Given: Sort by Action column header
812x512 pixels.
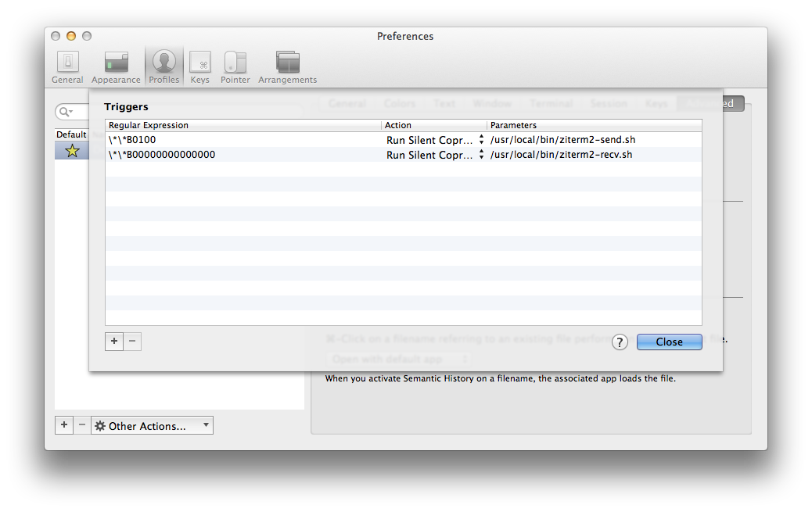Looking at the screenshot, I should (x=434, y=125).
